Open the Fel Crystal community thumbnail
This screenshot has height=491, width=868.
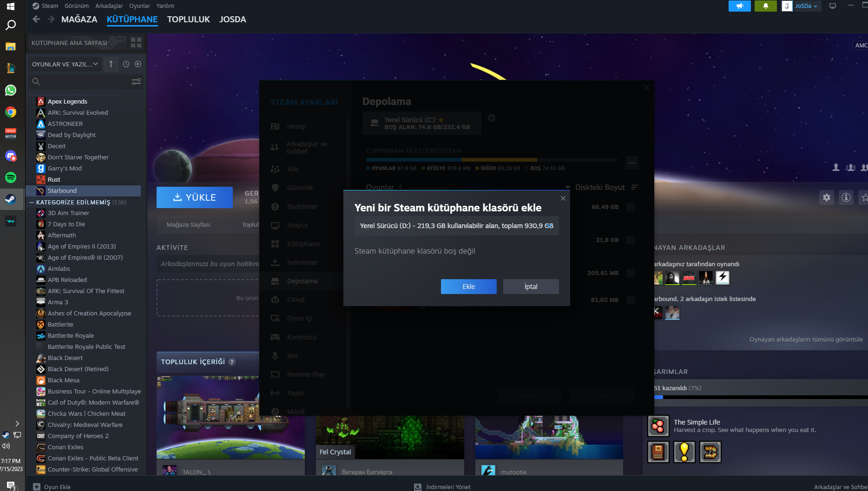(390, 437)
